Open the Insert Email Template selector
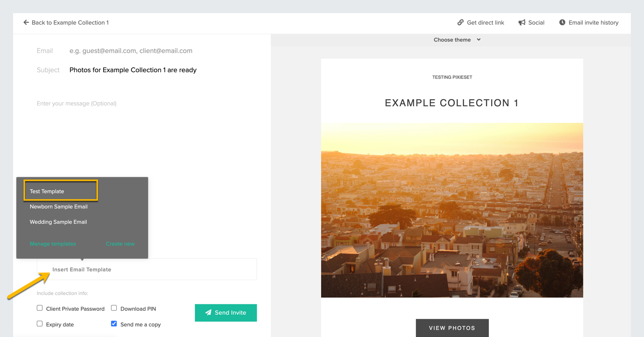This screenshot has width=644, height=337. pos(147,269)
